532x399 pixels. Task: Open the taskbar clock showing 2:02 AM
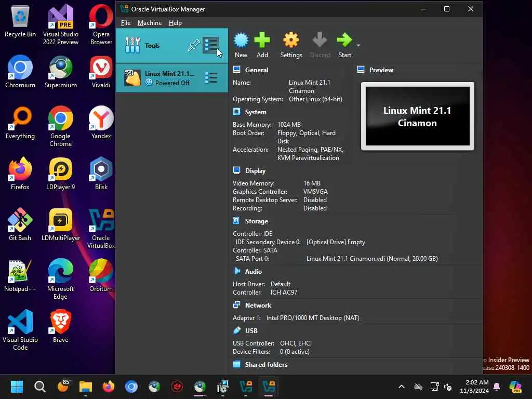(474, 387)
